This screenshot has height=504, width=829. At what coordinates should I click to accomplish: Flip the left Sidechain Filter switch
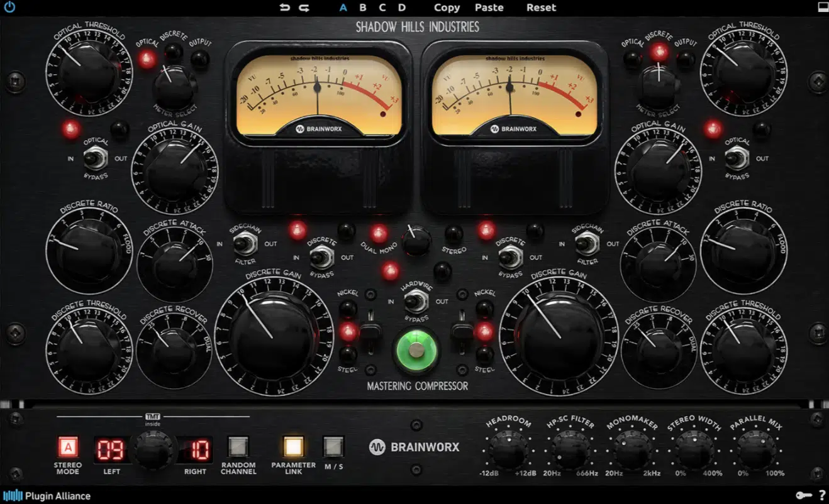click(245, 243)
